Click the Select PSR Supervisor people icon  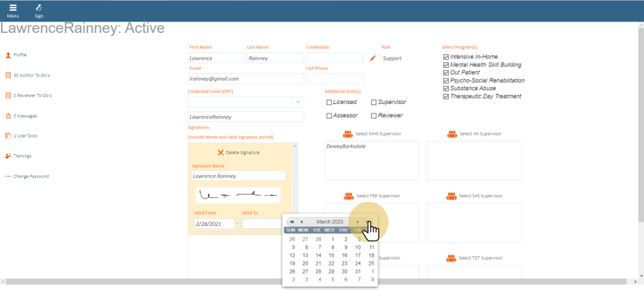[x=349, y=196]
